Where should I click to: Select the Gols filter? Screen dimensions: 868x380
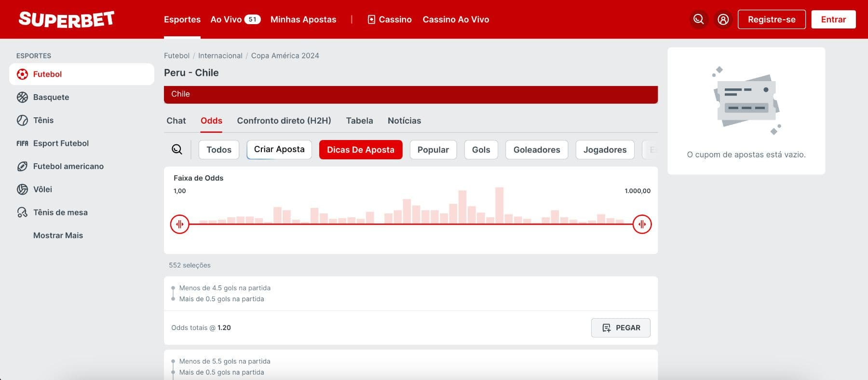tap(481, 150)
